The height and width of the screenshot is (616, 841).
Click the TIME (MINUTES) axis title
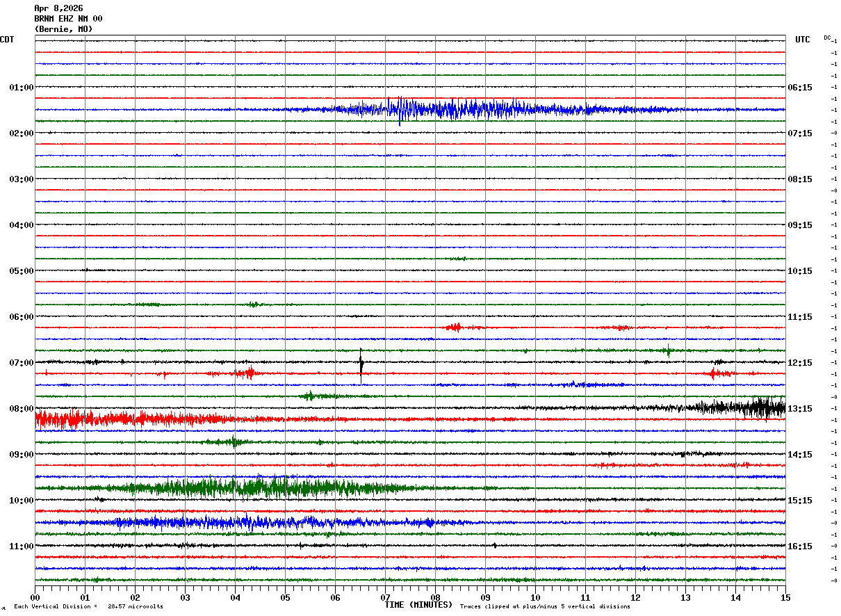(418, 605)
